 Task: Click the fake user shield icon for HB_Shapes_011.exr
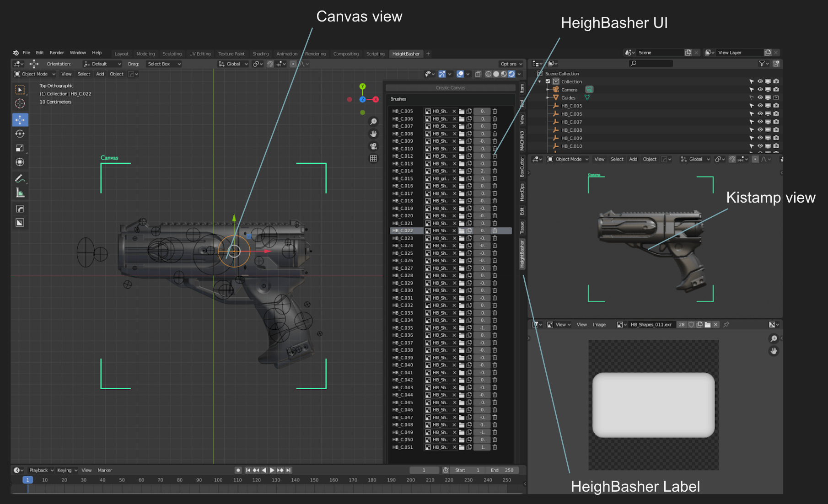(691, 325)
